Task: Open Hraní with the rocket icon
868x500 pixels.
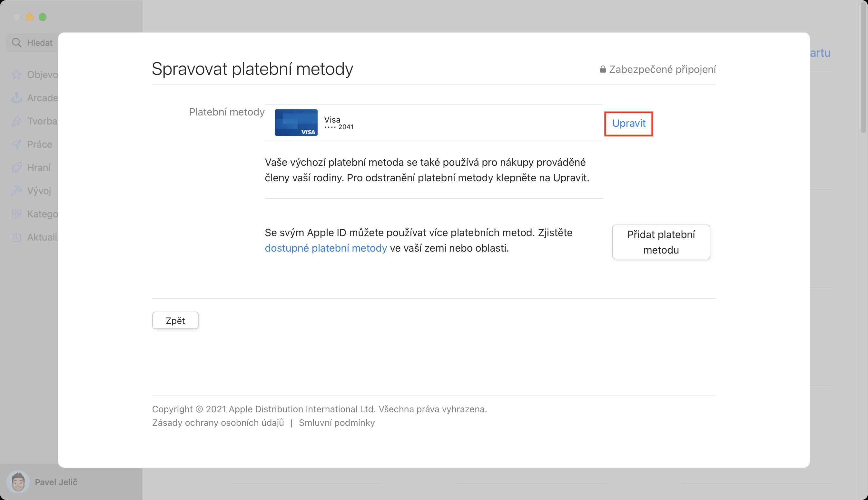Action: (x=16, y=168)
